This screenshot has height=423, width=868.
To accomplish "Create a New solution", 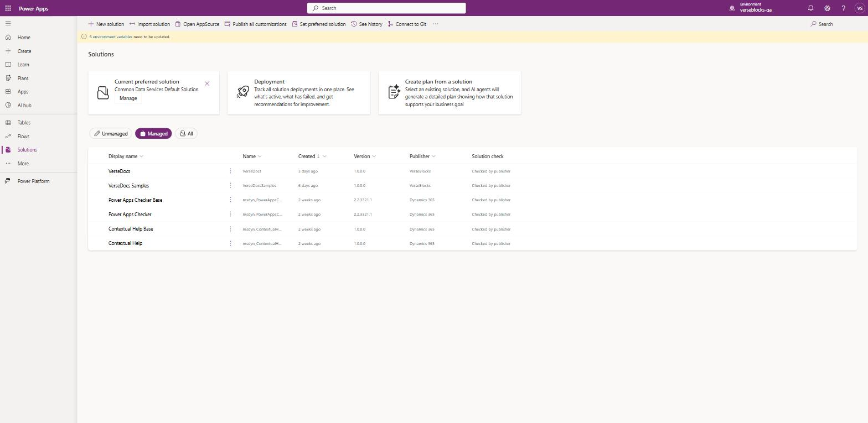I will (x=106, y=24).
